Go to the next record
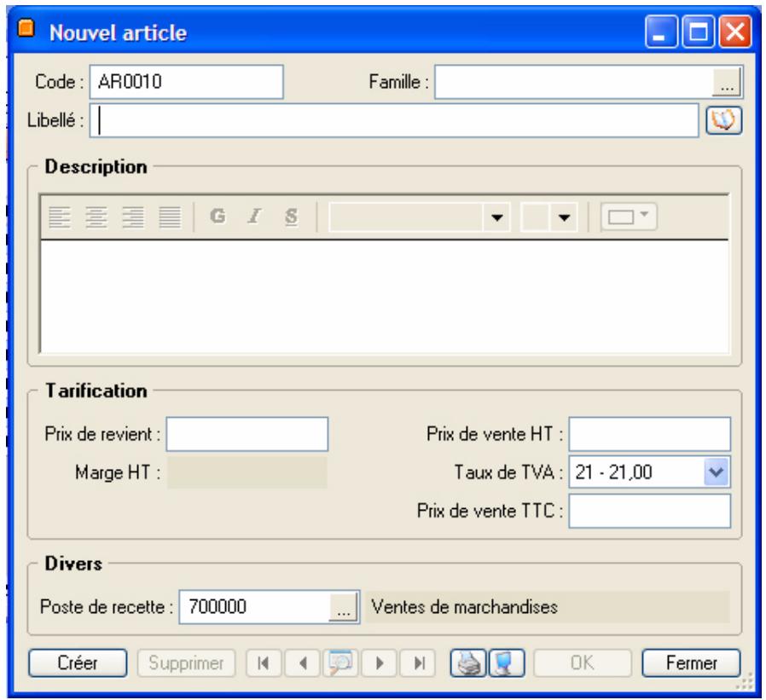This screenshot has height=700, width=766. pos(379,662)
